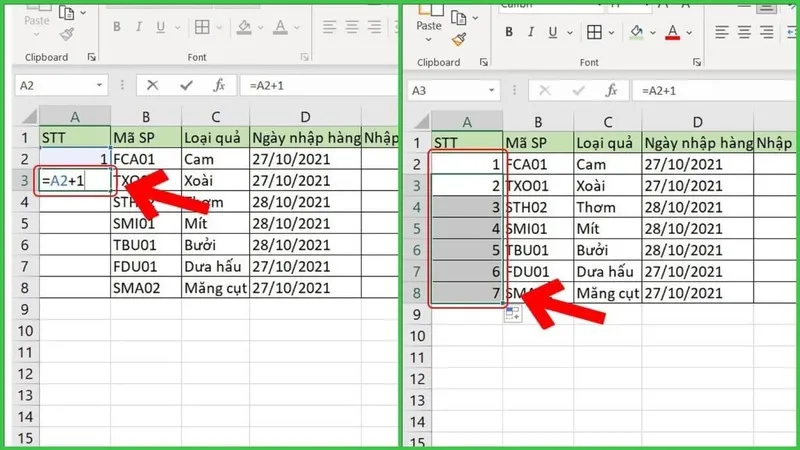Expand Clipboard dialog launcher in left window

coord(91,57)
